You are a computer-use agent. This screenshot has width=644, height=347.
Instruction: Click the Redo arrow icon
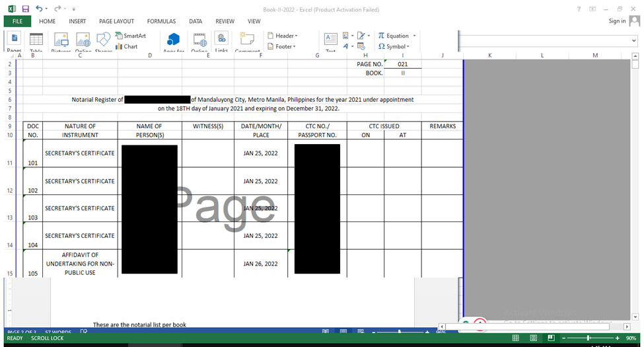[x=58, y=9]
